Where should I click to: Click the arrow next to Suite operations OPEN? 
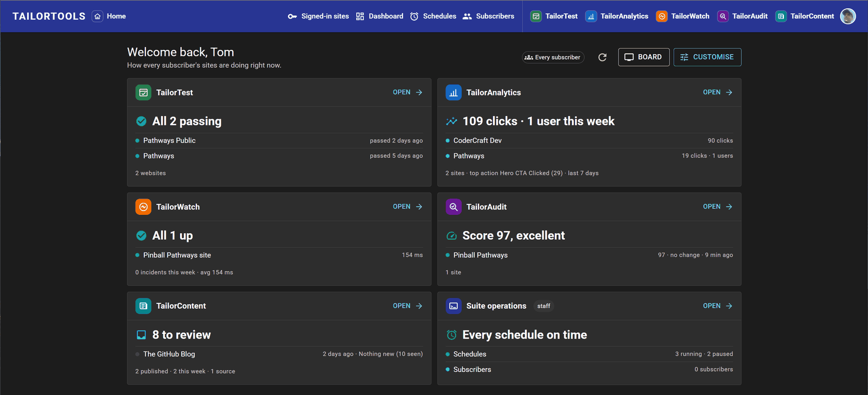coord(729,306)
